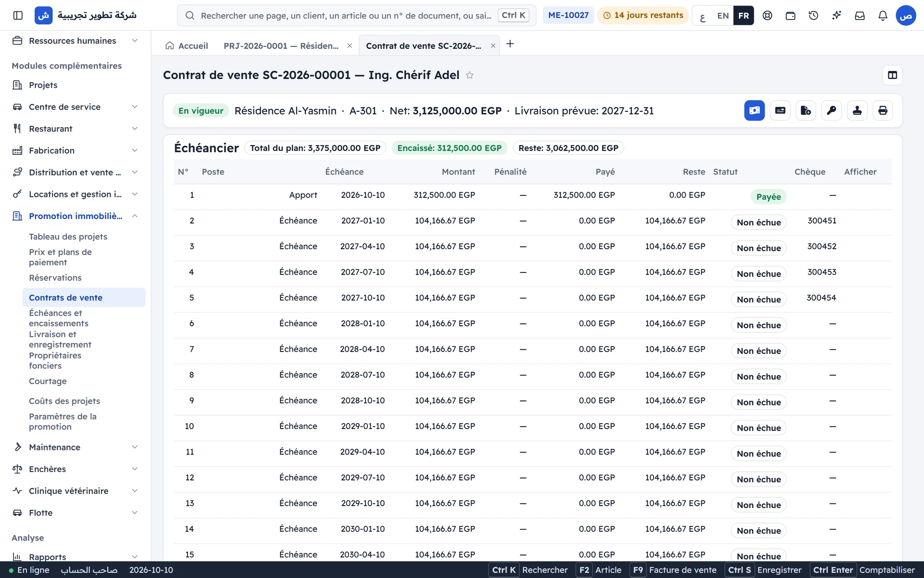Focus the global search field
Viewport: 924px width, 578px height.
[x=357, y=15]
